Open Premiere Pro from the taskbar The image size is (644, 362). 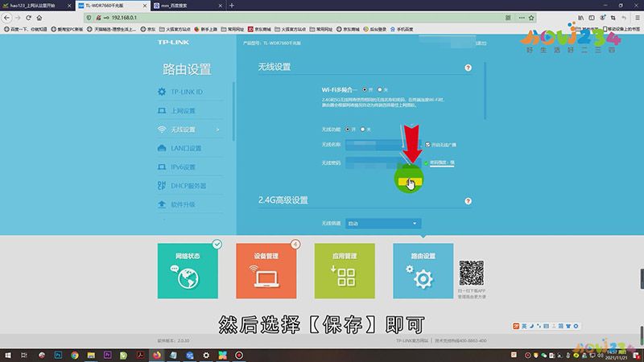pyautogui.click(x=108, y=355)
